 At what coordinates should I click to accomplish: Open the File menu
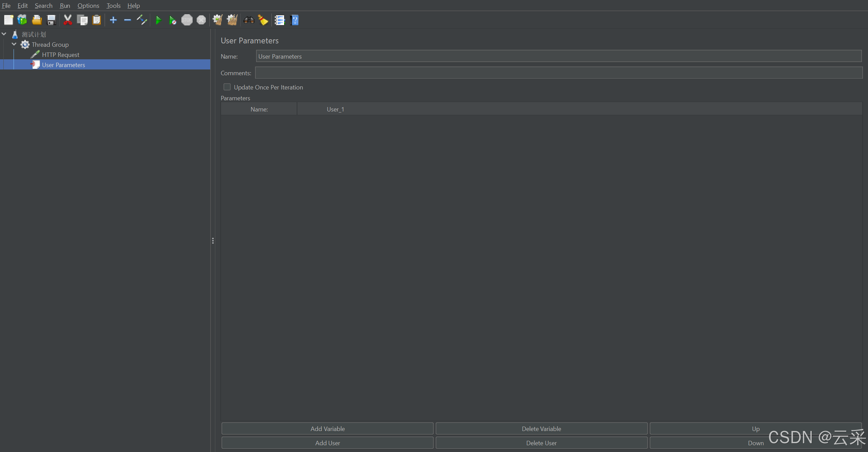point(6,5)
